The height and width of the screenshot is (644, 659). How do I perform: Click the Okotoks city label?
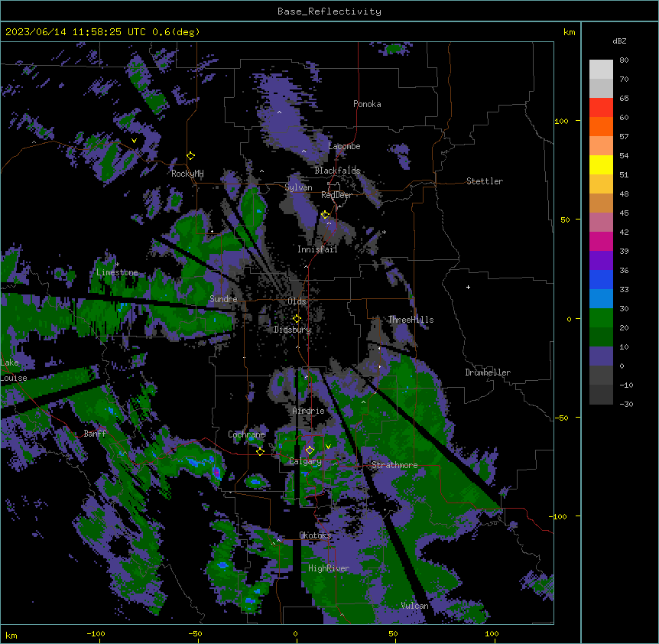(x=315, y=535)
